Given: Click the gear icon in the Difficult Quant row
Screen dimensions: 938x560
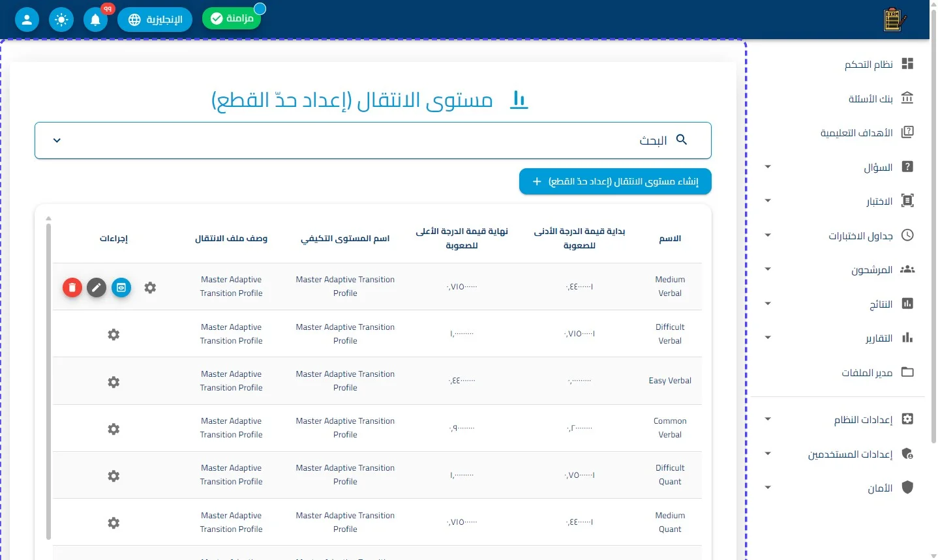Looking at the screenshot, I should point(113,476).
